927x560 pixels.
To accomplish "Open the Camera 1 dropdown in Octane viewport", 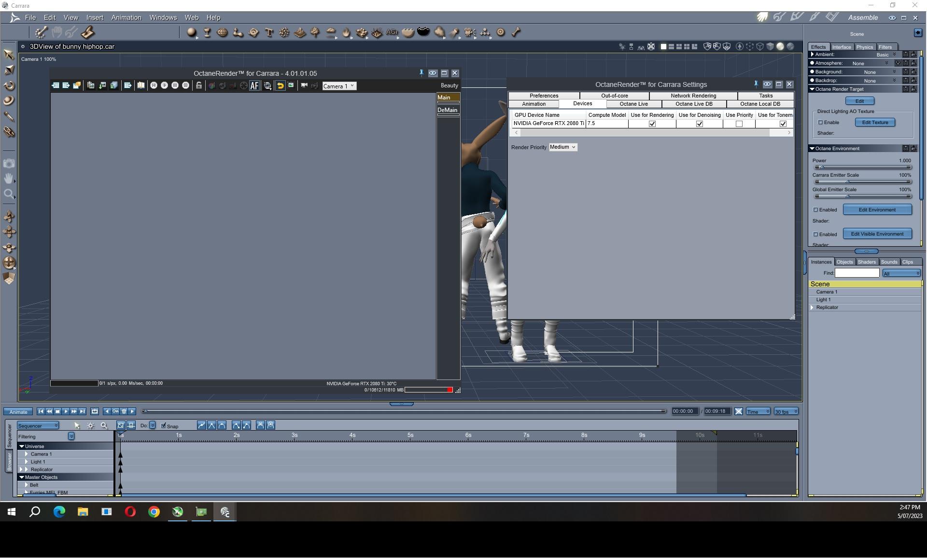I will click(339, 86).
